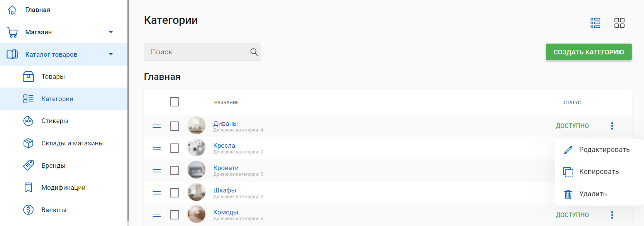Tick the select-all checkbox in header
This screenshot has width=644, height=226.
175,102
